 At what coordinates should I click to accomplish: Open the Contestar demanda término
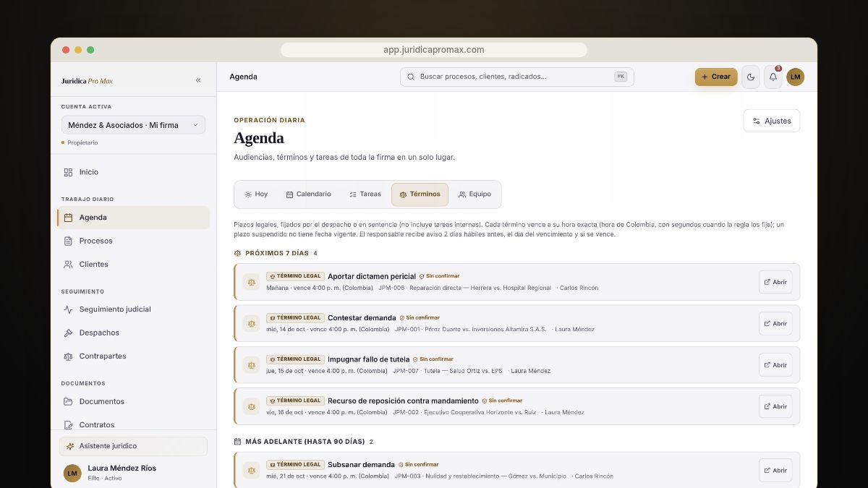[775, 323]
